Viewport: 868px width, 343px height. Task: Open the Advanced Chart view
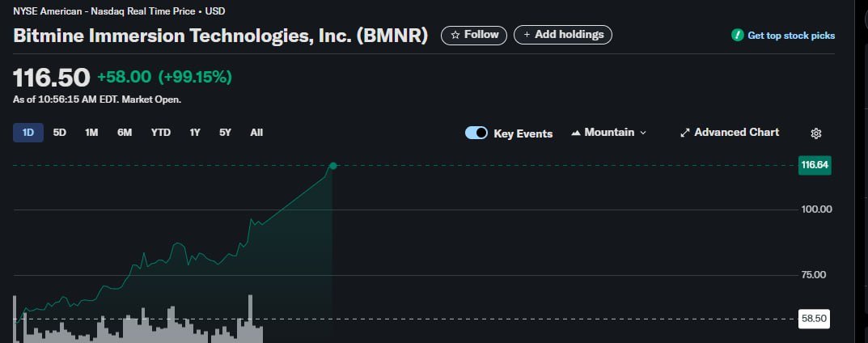pyautogui.click(x=730, y=132)
